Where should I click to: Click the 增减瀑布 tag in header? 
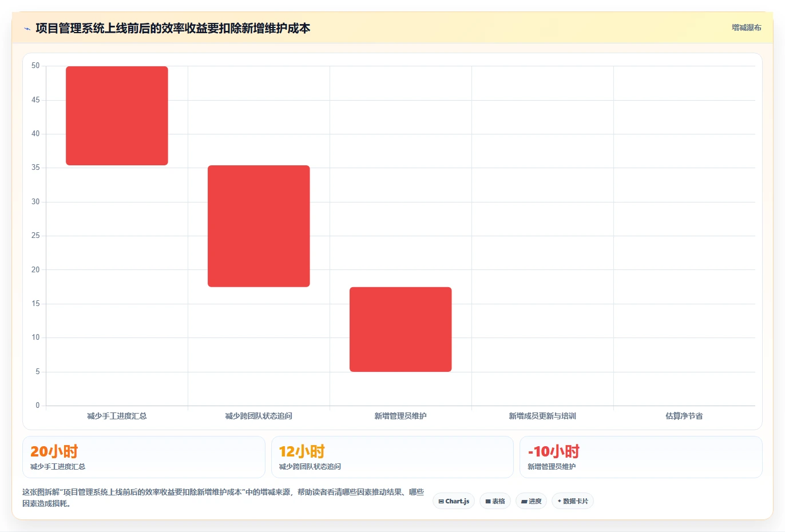tap(747, 27)
